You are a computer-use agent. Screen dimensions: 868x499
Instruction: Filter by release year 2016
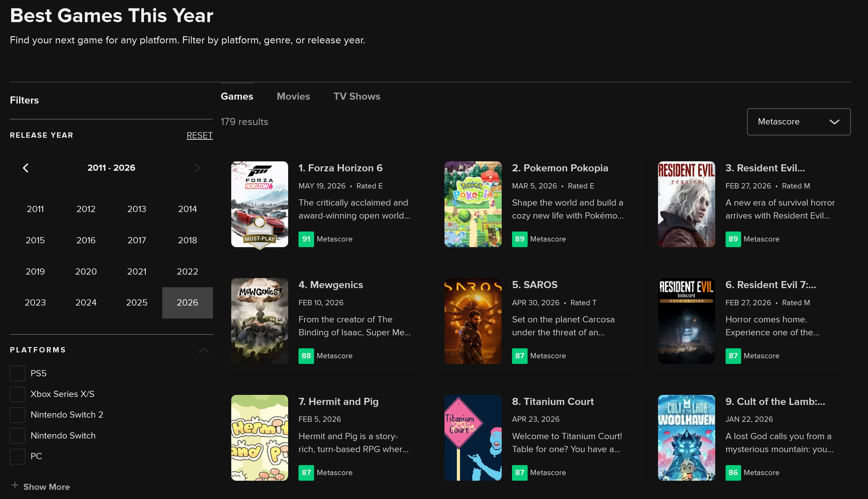pos(86,240)
